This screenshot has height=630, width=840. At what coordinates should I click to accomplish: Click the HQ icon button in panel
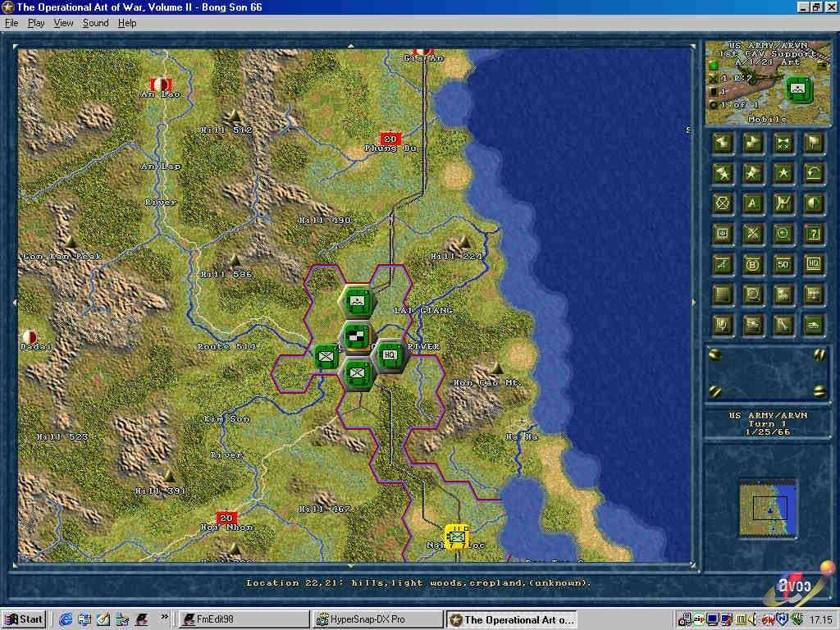[x=814, y=265]
